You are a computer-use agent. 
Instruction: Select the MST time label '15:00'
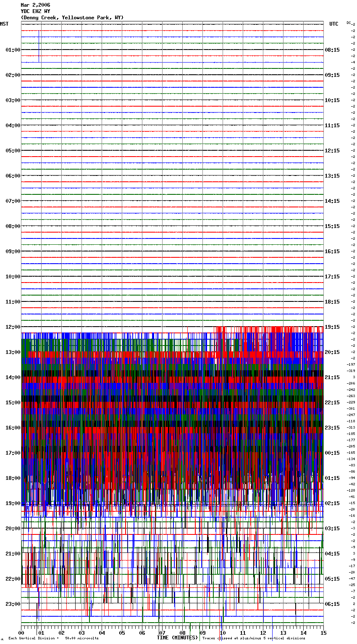(x=13, y=403)
